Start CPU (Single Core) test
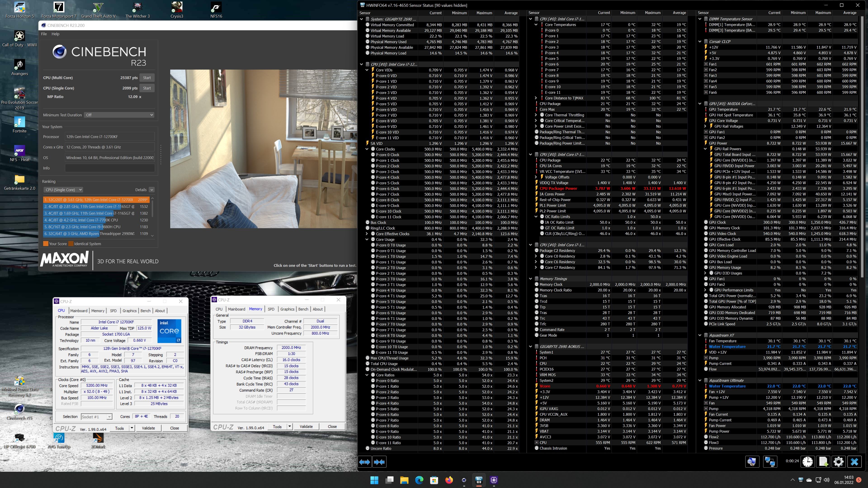868x488 pixels. 147,88
